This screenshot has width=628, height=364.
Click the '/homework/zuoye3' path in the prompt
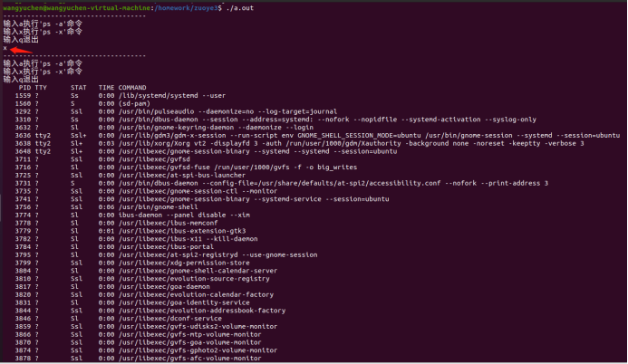(x=187, y=7)
